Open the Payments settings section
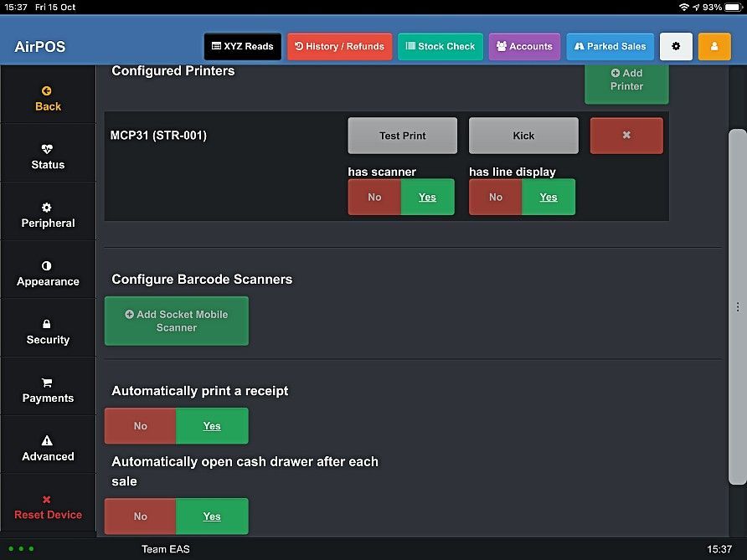Viewport: 747px width, 560px height. coord(48,386)
